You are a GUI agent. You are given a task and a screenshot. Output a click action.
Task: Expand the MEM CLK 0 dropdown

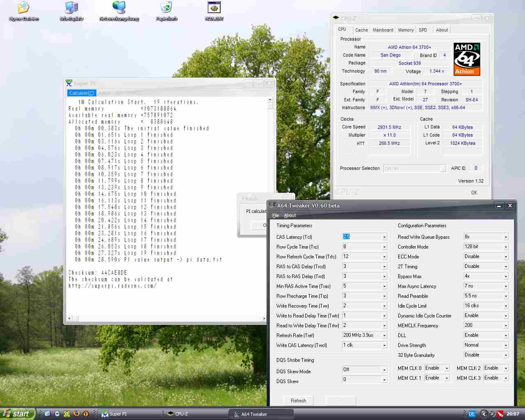pos(447,368)
